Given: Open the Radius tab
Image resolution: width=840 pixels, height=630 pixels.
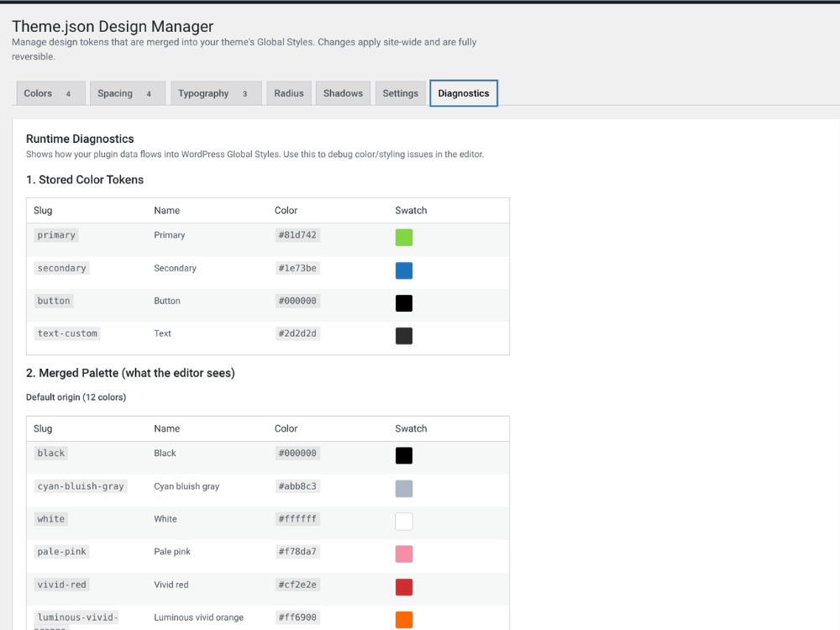Looking at the screenshot, I should pyautogui.click(x=288, y=93).
